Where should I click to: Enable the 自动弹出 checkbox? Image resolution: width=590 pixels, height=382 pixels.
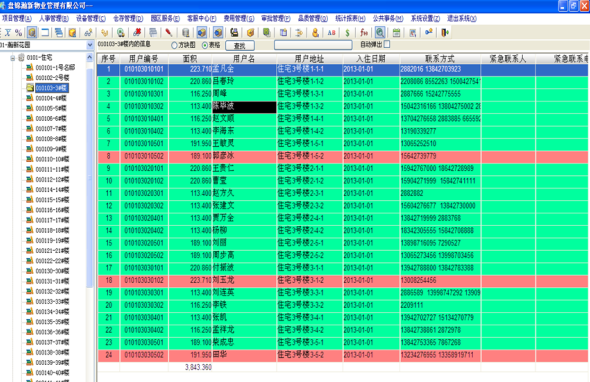point(387,44)
